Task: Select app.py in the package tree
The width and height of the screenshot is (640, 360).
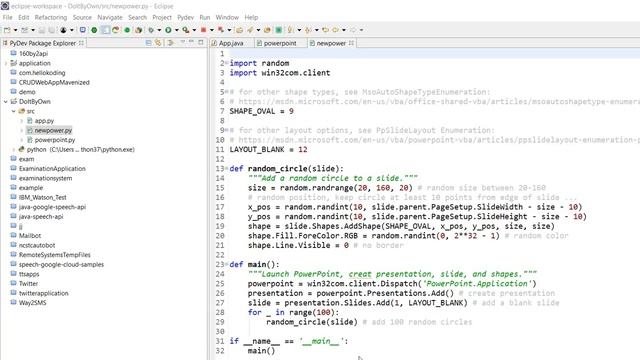Action: (44, 121)
